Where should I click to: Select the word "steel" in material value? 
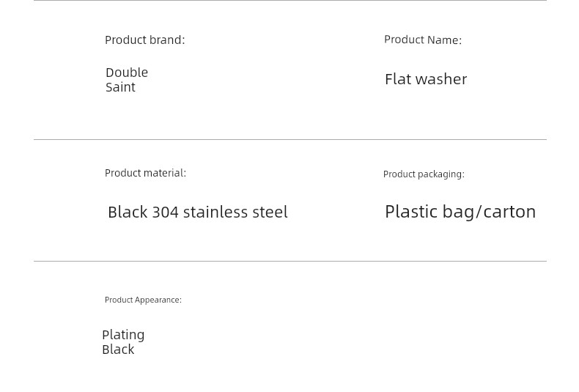point(270,212)
